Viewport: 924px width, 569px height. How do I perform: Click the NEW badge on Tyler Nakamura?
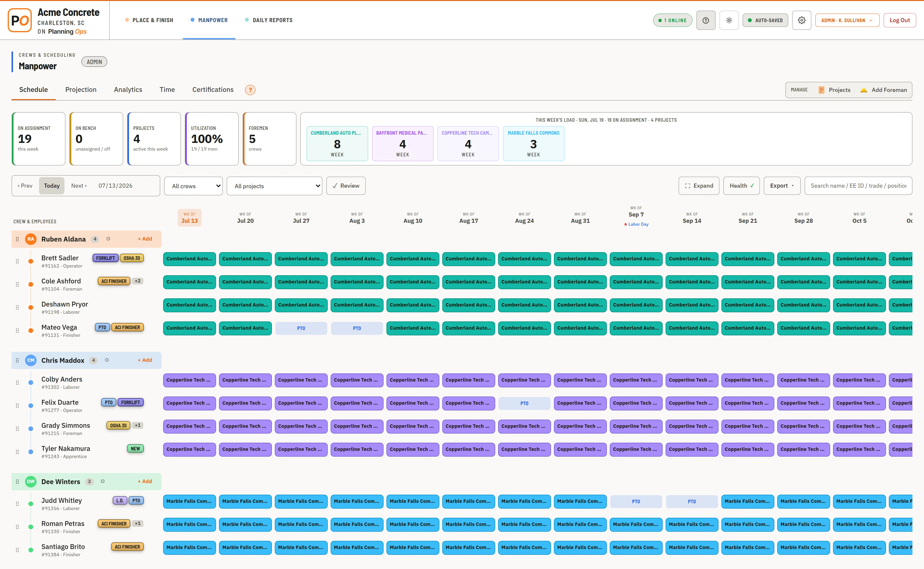135,448
